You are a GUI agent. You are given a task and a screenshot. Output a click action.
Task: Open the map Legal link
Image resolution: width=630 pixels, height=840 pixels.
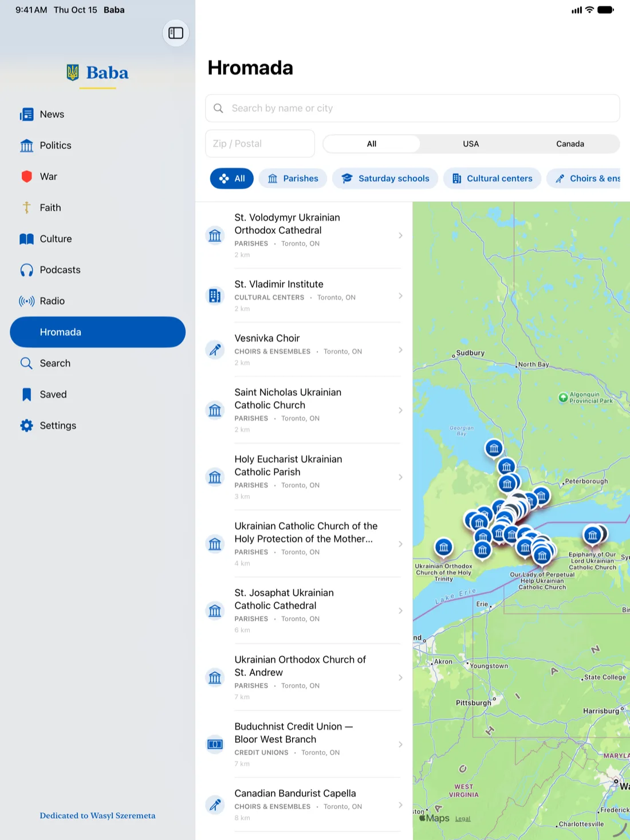[x=463, y=819]
